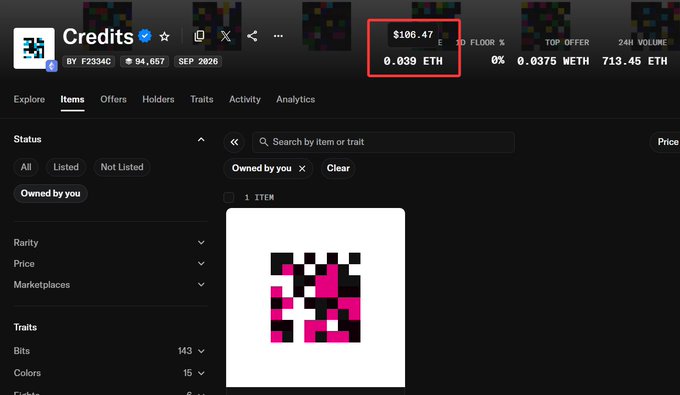The height and width of the screenshot is (395, 680).
Task: Click the 0.039 ETH floor price value
Action: click(413, 61)
